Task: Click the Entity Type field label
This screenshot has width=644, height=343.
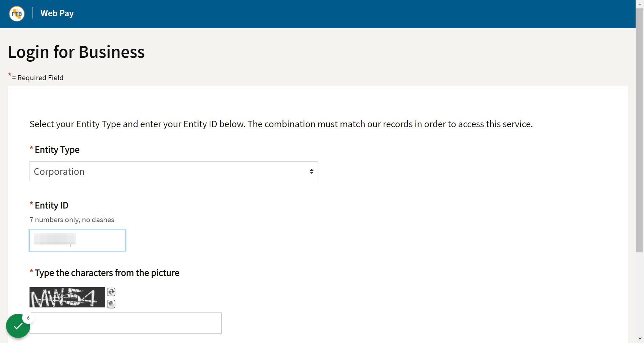Action: click(x=57, y=150)
